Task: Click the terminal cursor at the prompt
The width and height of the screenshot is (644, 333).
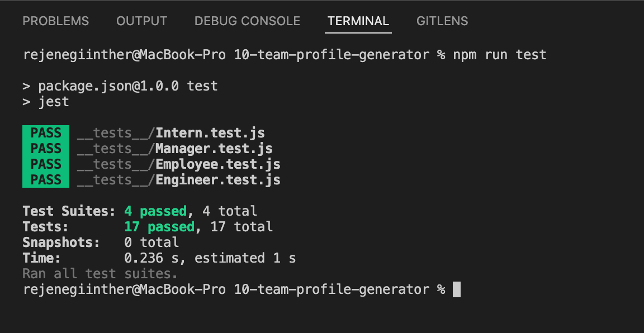Action: [x=456, y=289]
